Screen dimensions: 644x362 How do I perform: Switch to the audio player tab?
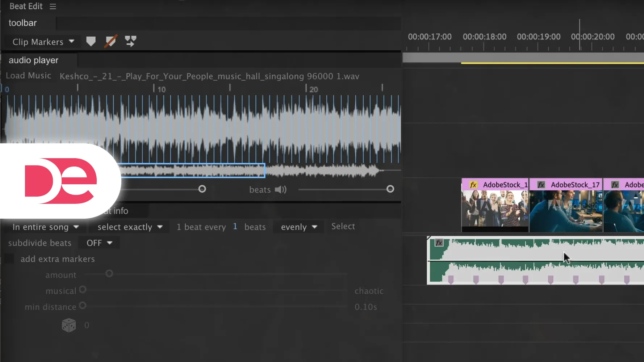click(33, 60)
